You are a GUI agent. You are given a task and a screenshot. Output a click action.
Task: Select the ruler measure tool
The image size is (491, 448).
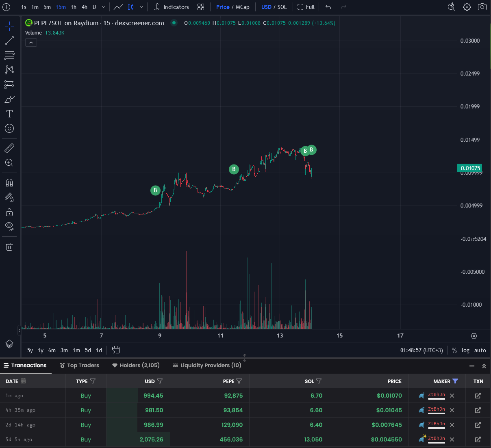9,148
